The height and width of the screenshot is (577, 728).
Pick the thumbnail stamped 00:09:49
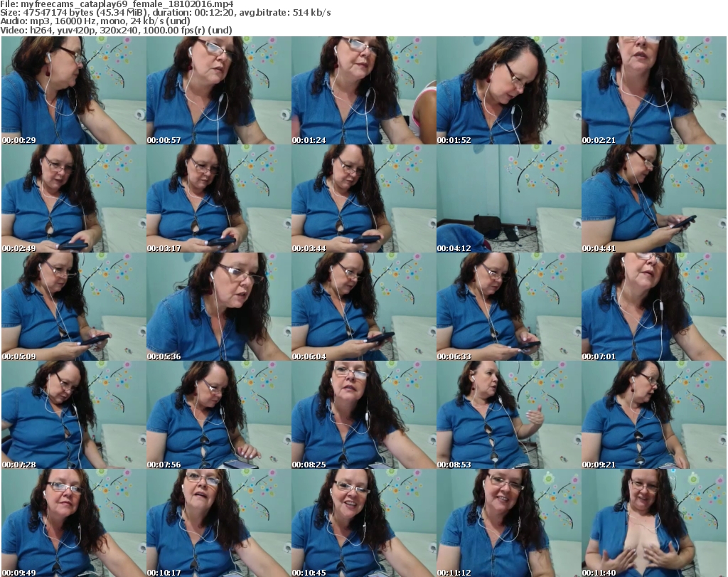(74, 523)
